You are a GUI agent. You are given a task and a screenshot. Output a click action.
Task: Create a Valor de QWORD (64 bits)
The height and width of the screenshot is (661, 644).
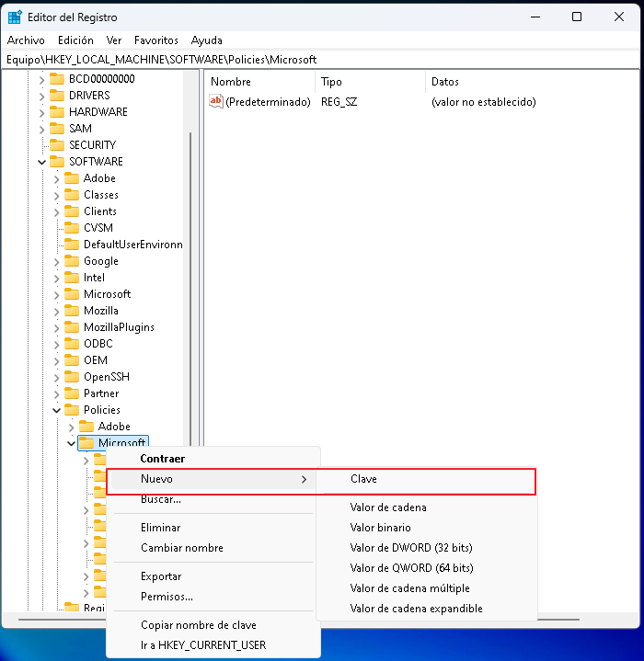click(426, 568)
